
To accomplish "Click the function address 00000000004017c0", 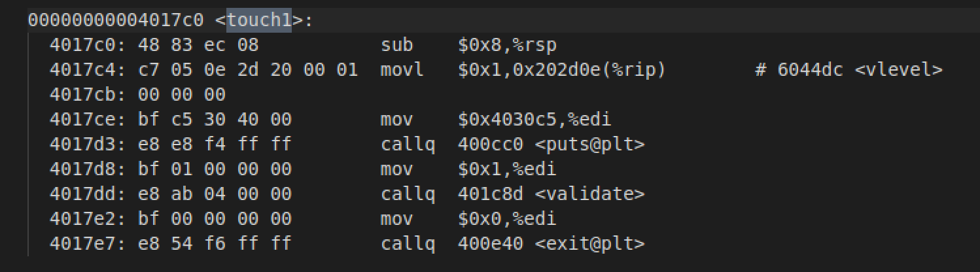I will pos(116,21).
